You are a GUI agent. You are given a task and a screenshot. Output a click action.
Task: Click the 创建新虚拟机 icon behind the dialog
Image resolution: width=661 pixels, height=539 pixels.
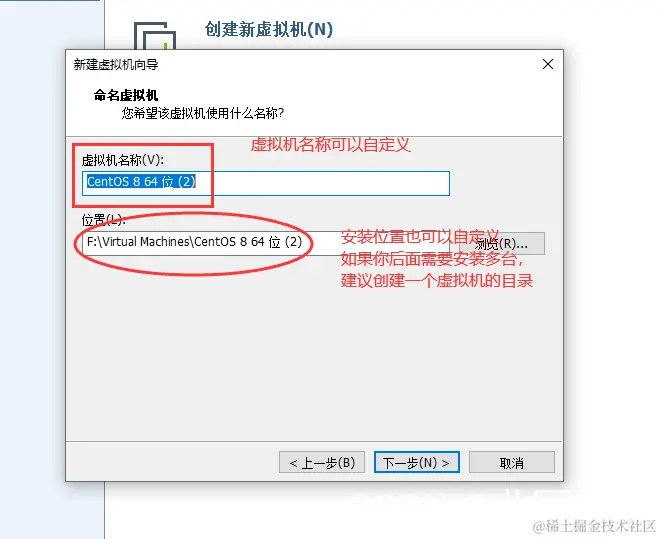(155, 36)
